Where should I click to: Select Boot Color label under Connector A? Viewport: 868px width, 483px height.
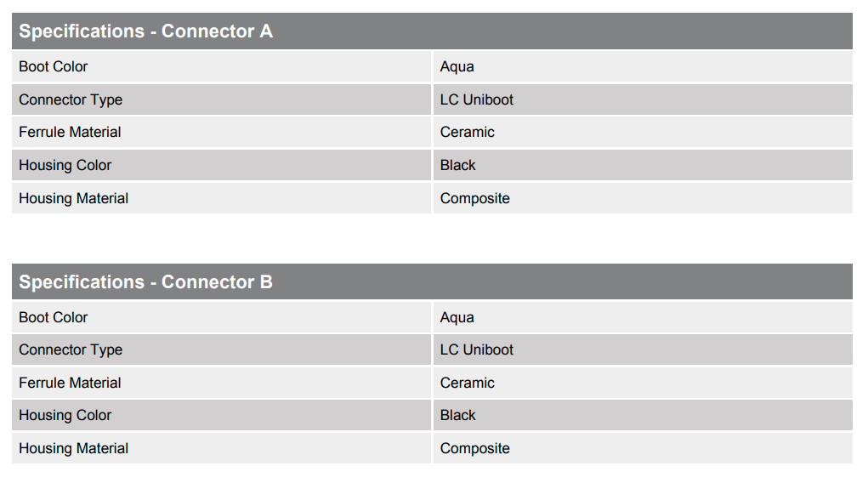click(53, 66)
